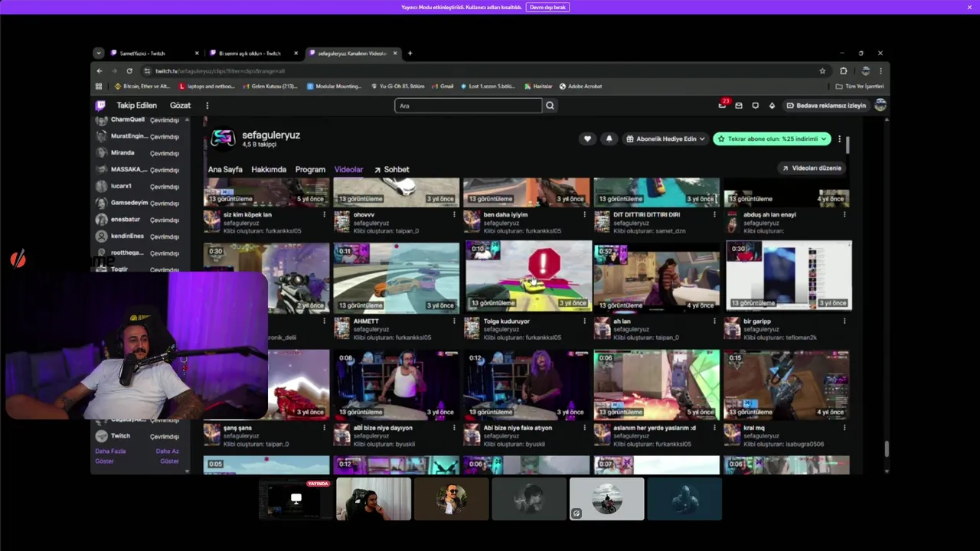
Task: Select the Videolar channel tab
Action: 348,169
